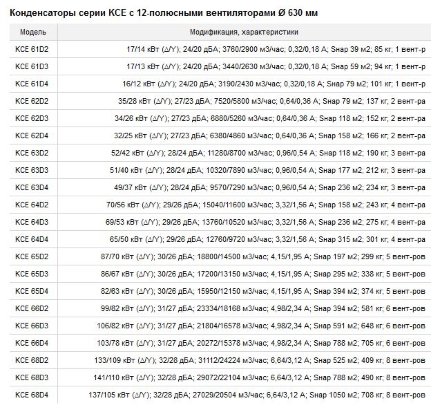Select model cell КСЕ 61D4
Screen dimensions: 440x412
pyautogui.click(x=32, y=84)
